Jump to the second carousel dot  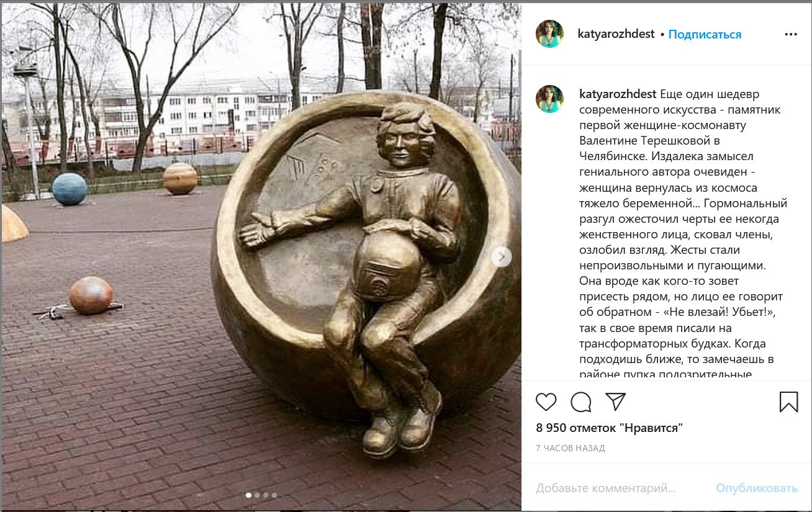point(258,495)
